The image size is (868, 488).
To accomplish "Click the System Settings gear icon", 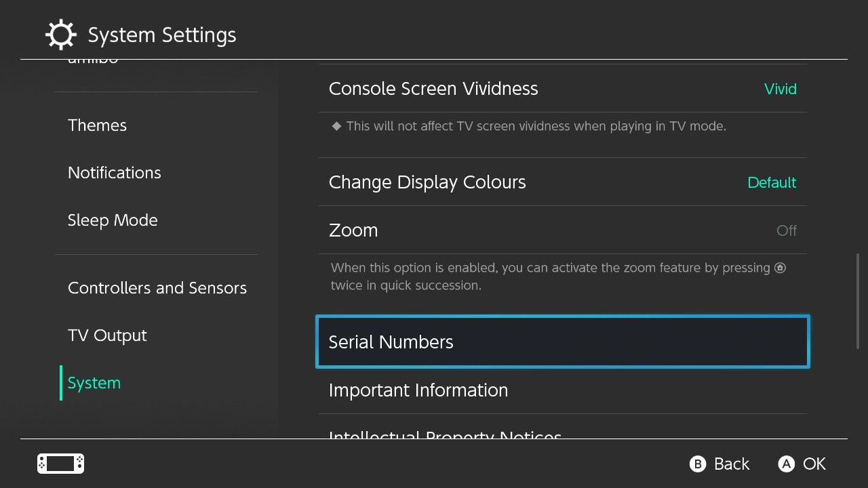I will tap(60, 35).
